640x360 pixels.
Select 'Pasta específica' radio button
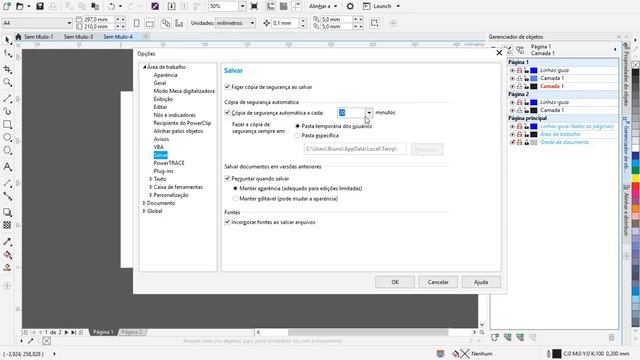(298, 136)
